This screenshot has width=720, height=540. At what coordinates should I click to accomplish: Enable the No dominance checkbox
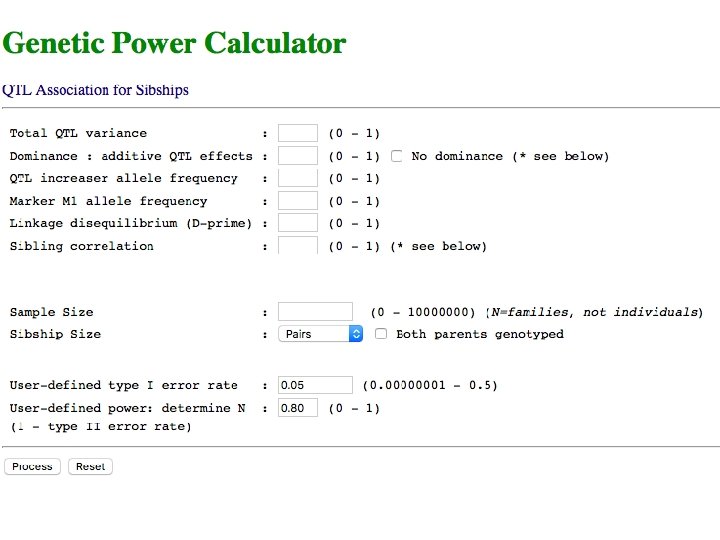[397, 156]
